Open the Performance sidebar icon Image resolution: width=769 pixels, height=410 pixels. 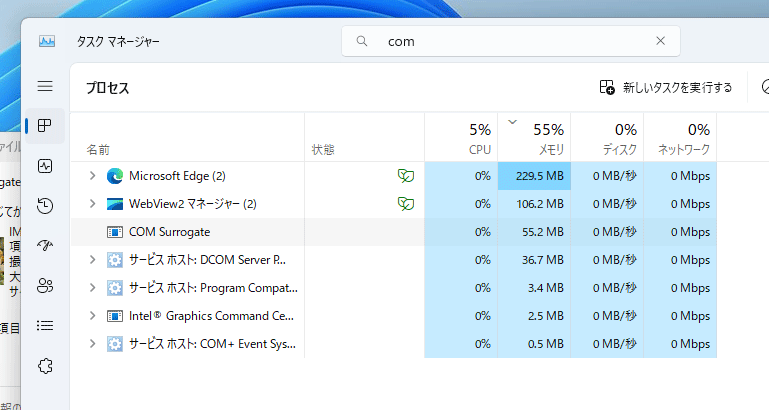[x=45, y=166]
